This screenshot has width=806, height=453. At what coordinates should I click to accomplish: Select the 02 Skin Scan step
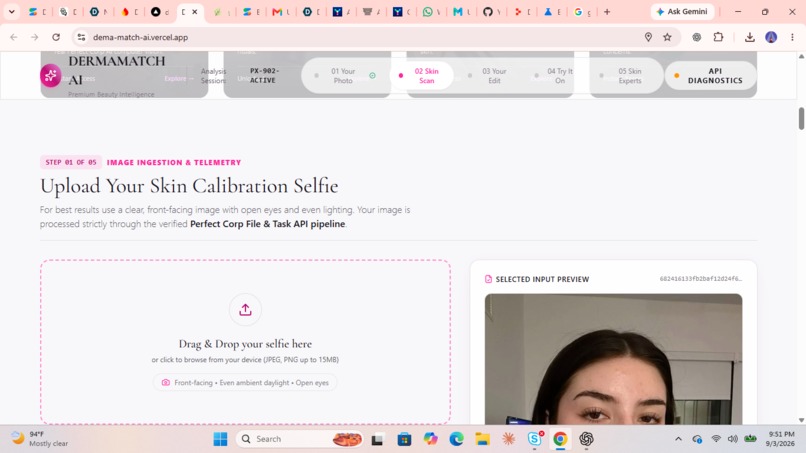coord(422,76)
